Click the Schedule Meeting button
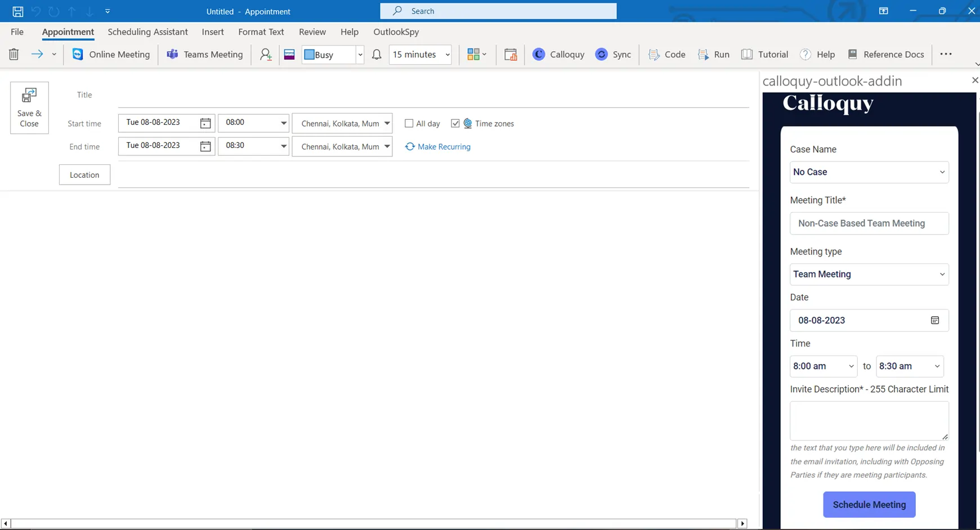This screenshot has height=530, width=980. click(x=869, y=505)
